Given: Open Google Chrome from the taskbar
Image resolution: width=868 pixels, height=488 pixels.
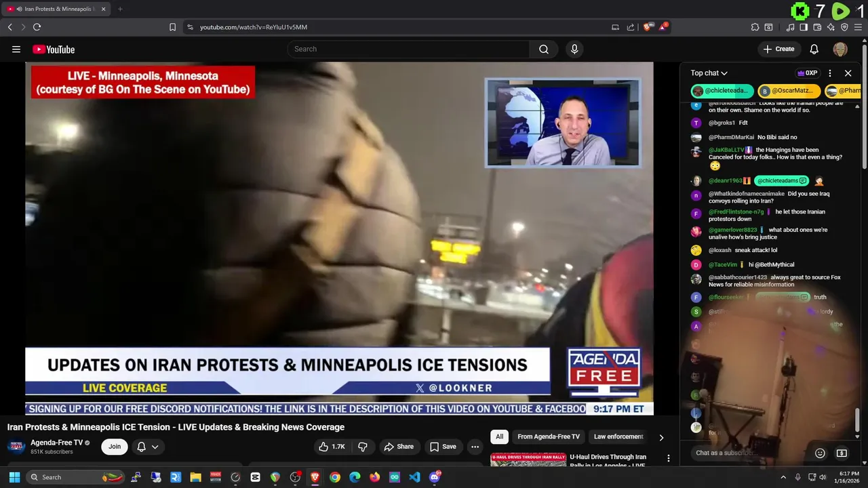Looking at the screenshot, I should (335, 477).
